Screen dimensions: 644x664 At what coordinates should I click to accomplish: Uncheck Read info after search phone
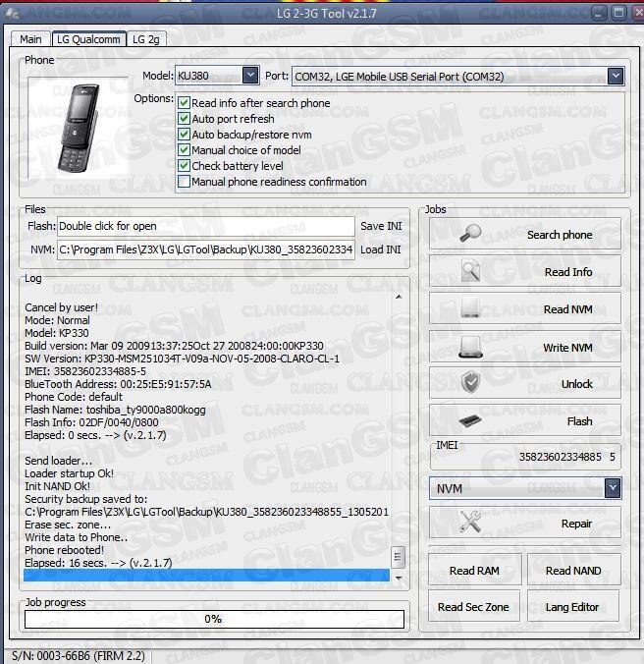(184, 103)
